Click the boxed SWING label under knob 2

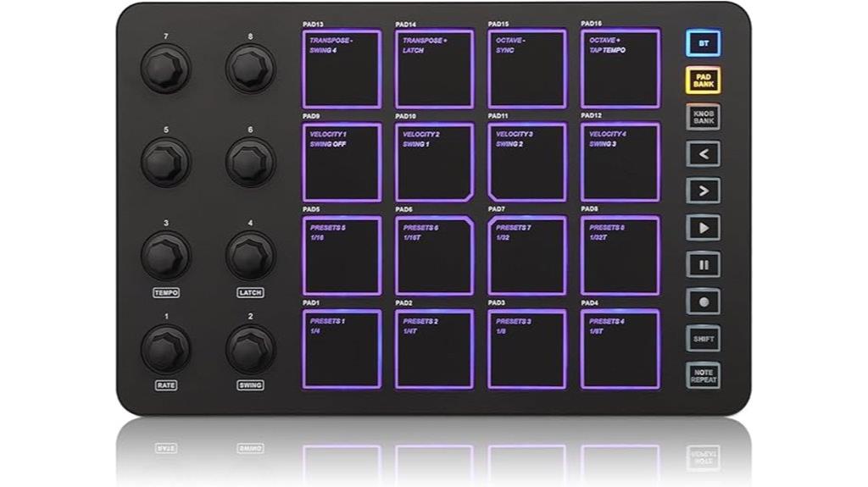click(x=250, y=385)
